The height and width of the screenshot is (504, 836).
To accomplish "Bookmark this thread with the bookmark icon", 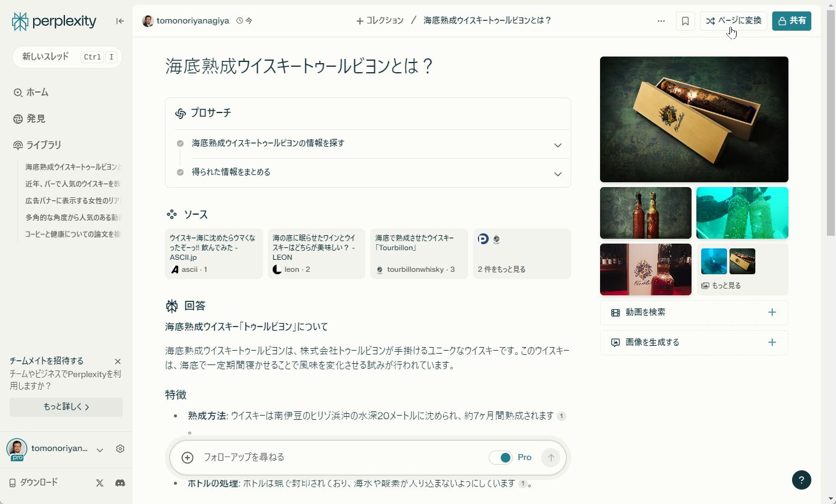I will [x=684, y=20].
